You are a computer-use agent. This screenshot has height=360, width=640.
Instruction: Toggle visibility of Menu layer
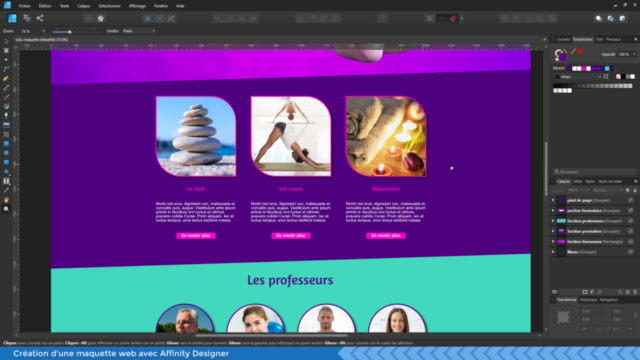pyautogui.click(x=631, y=252)
